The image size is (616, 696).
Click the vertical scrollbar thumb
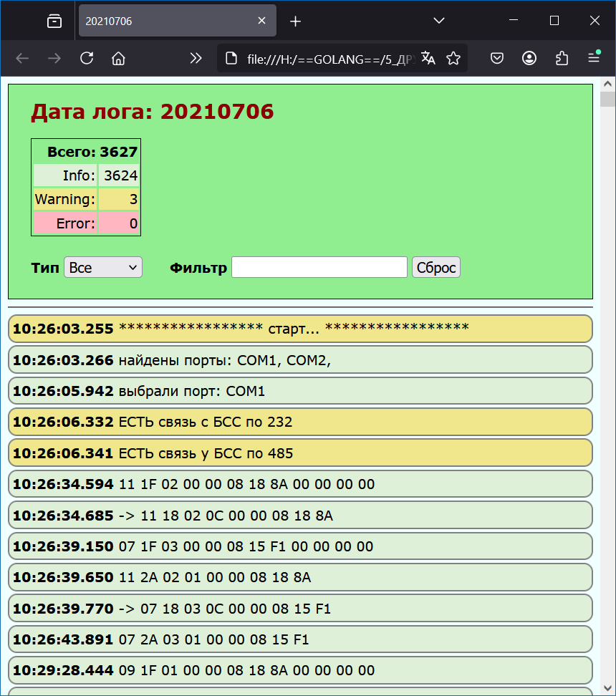pyautogui.click(x=607, y=99)
